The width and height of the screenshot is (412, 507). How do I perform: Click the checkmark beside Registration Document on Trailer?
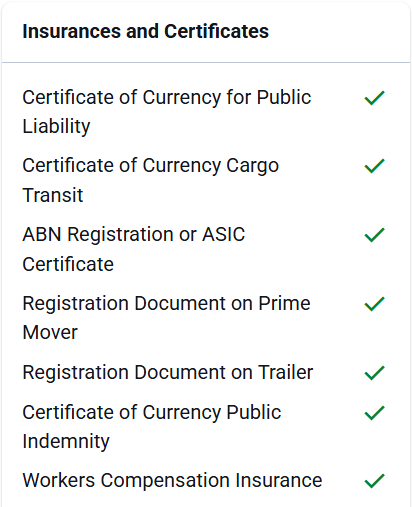pos(375,373)
